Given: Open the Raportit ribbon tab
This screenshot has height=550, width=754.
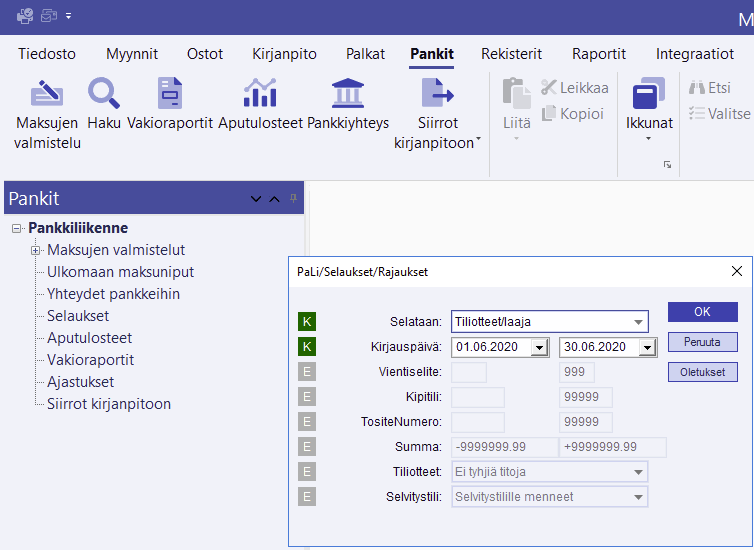Looking at the screenshot, I should tap(599, 54).
